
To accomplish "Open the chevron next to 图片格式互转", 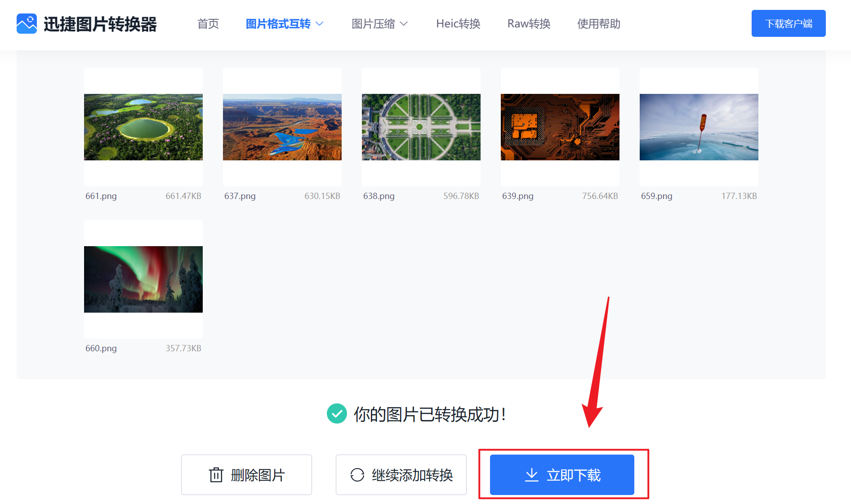I will pos(320,24).
